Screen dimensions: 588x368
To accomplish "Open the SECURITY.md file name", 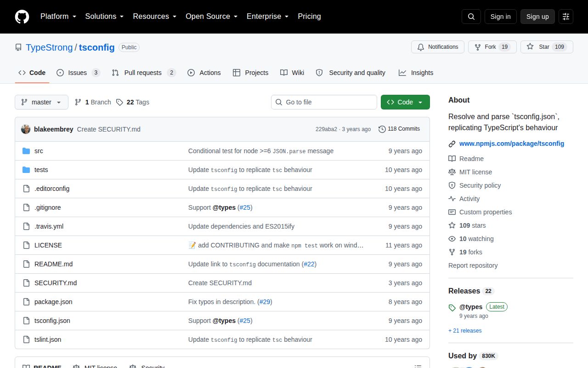I will click(56, 283).
